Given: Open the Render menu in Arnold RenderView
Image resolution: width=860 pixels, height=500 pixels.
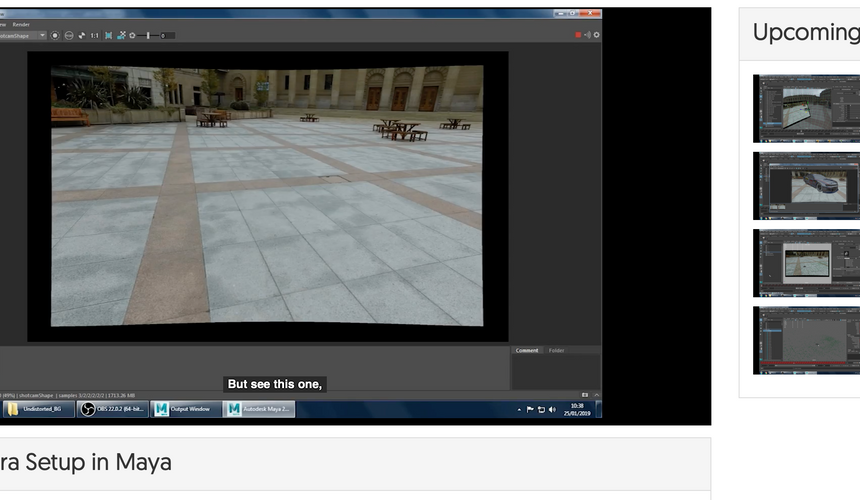Looking at the screenshot, I should [x=21, y=25].
